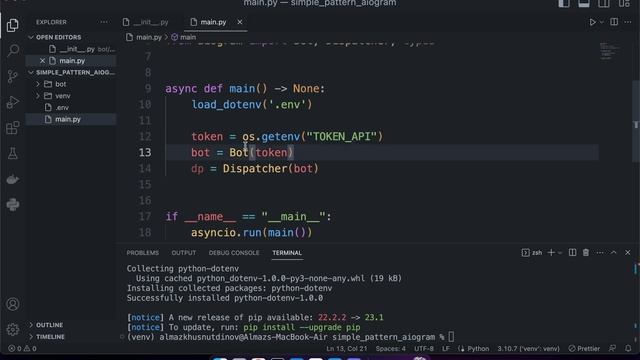Open terminal panel More Actions ellipsis
Screen dimensions: 640x360
tap(600, 253)
